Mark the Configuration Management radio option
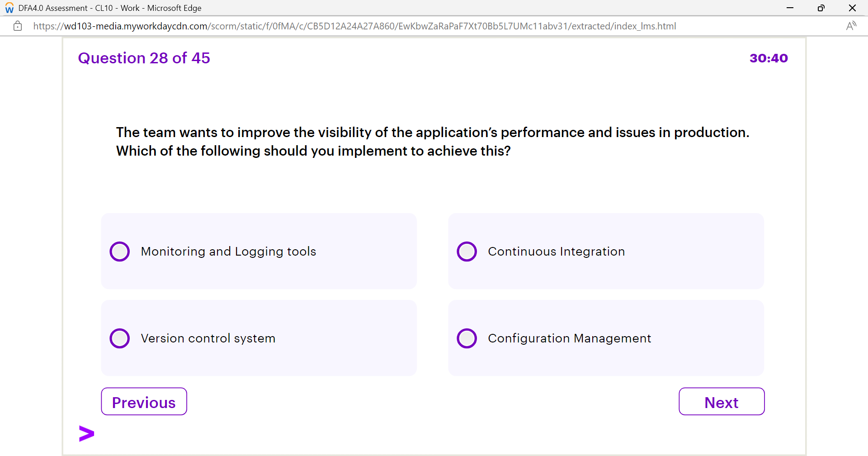Screen dimensions: 868x456 coord(467,338)
